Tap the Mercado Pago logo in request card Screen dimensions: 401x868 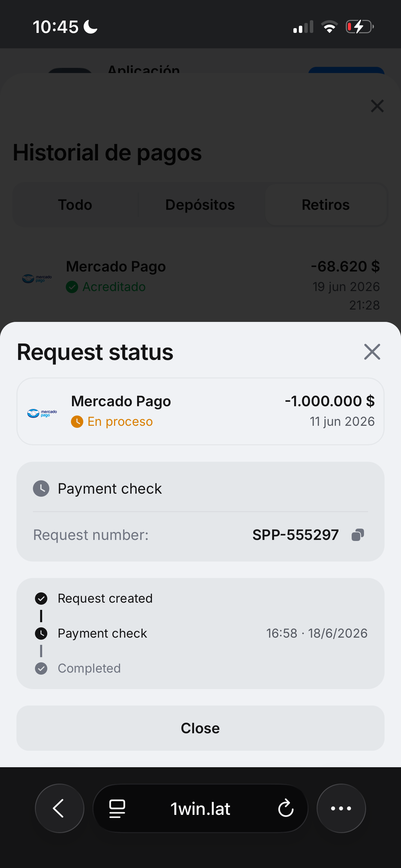pyautogui.click(x=42, y=413)
